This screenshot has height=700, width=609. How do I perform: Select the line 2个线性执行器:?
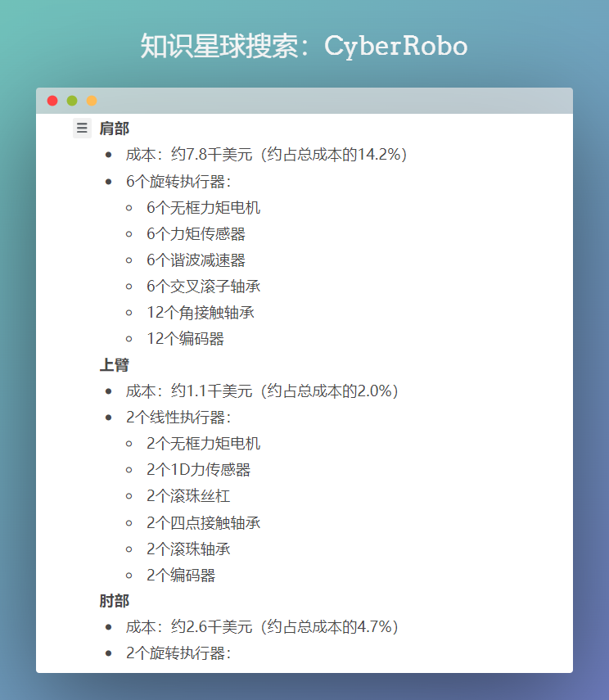[178, 418]
